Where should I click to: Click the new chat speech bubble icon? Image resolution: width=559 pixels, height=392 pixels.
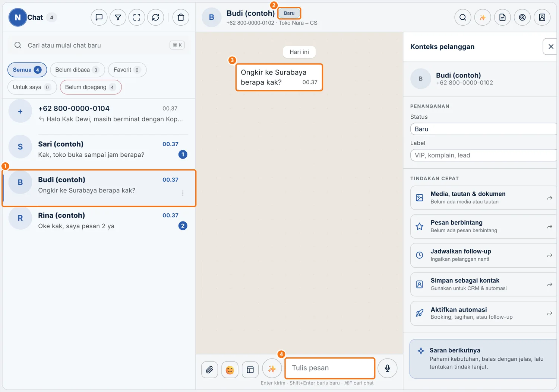click(99, 17)
